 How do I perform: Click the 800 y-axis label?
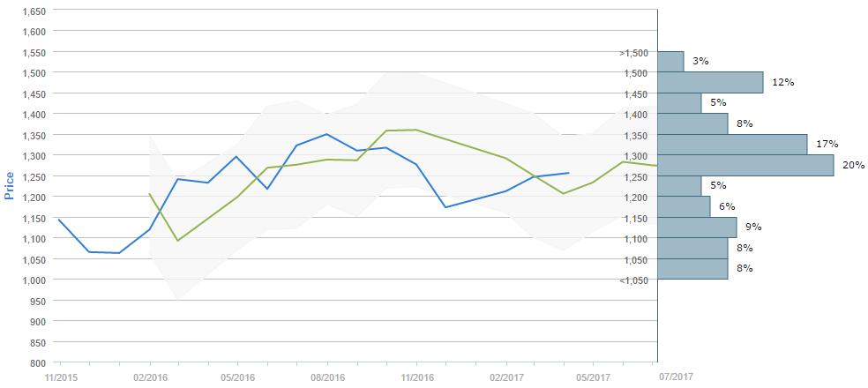[40, 362]
